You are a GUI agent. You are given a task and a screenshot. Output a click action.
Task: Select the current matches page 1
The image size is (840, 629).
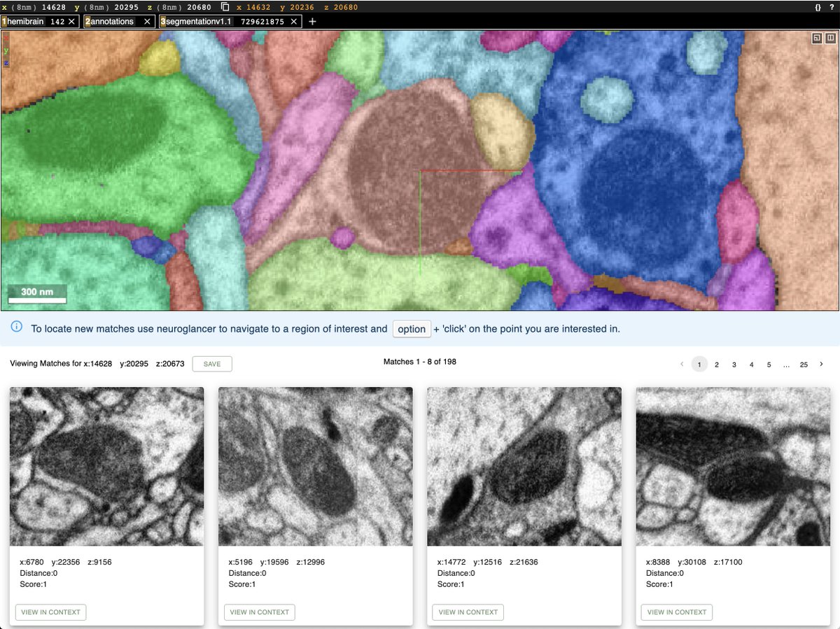point(699,364)
